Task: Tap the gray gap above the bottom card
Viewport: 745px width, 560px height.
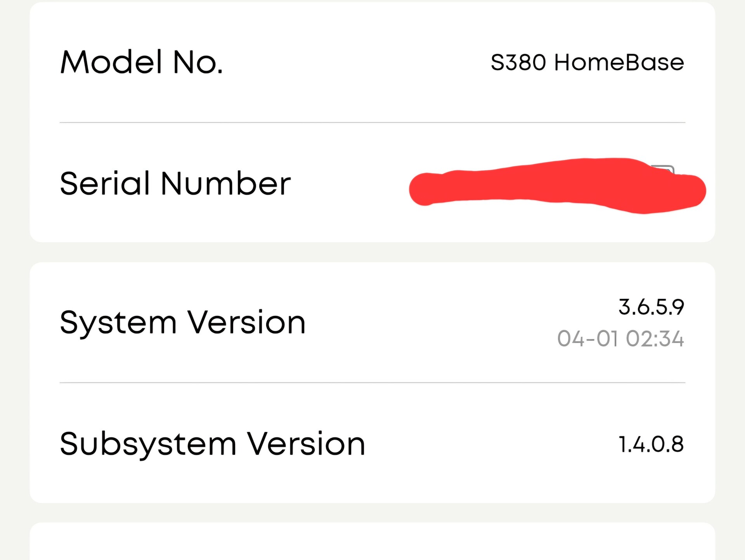Action: pos(372,513)
